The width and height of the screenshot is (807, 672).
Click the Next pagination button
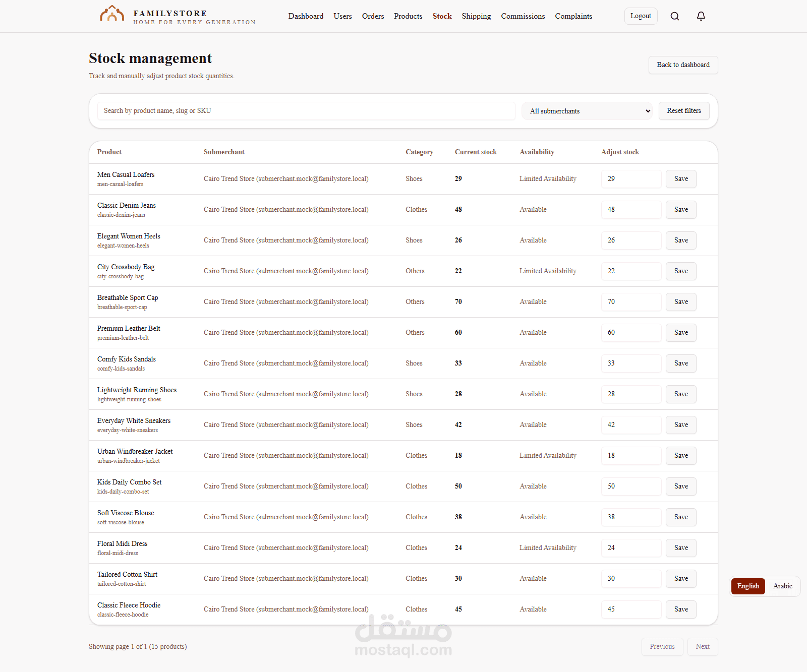(x=703, y=647)
